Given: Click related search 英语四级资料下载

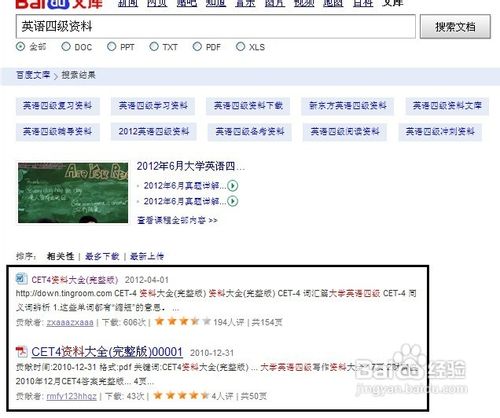Looking at the screenshot, I should [248, 106].
